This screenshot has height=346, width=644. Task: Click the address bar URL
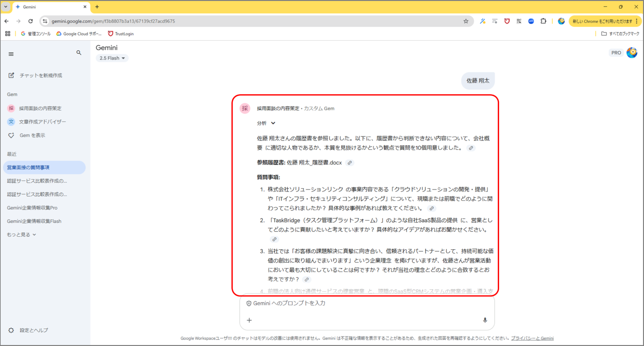pos(113,21)
